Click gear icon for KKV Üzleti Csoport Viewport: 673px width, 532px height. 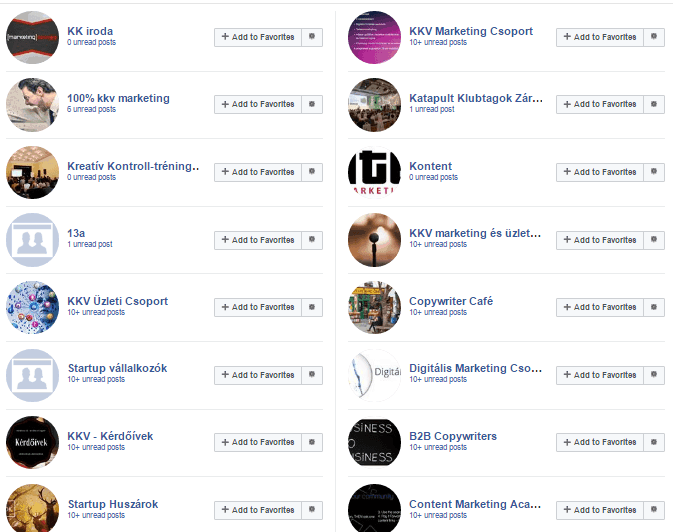coord(312,307)
